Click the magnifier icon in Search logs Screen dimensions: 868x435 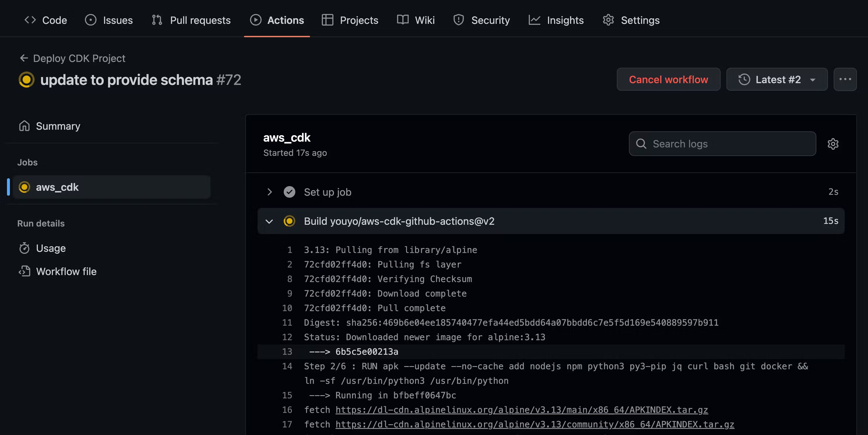(x=641, y=144)
